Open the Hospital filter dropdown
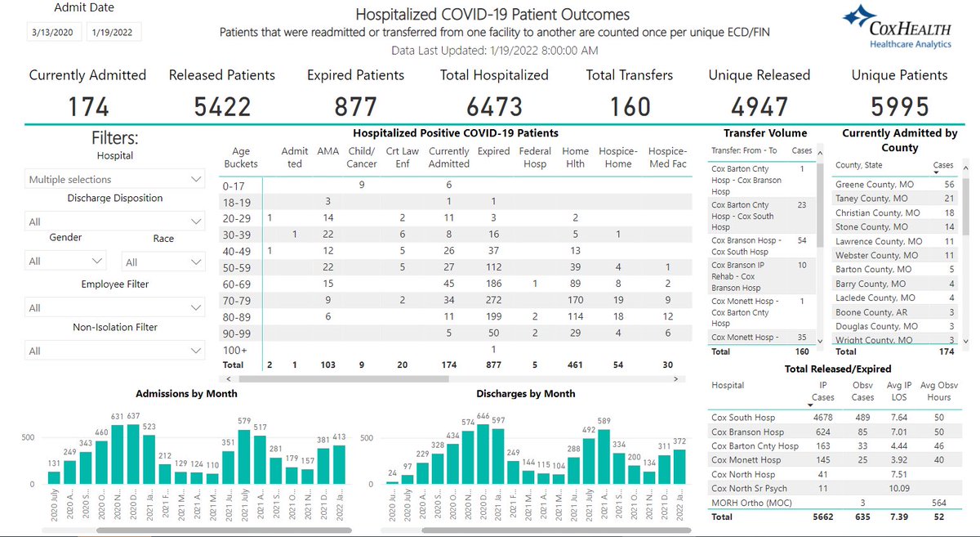Viewport: 980px width, 537px height. [x=114, y=179]
